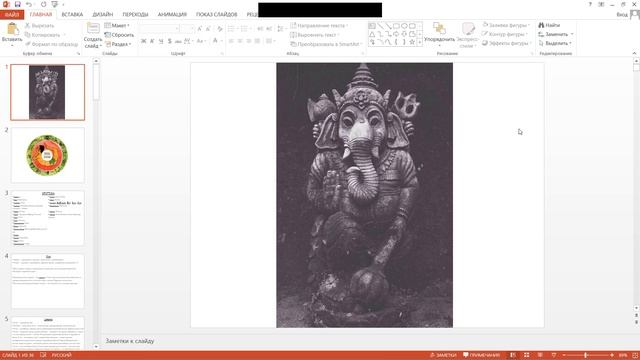This screenshot has height=360, width=640.
Task: Toggle ПРИМЕЧАНИЯ comments in status bar
Action: pyautogui.click(x=482, y=355)
